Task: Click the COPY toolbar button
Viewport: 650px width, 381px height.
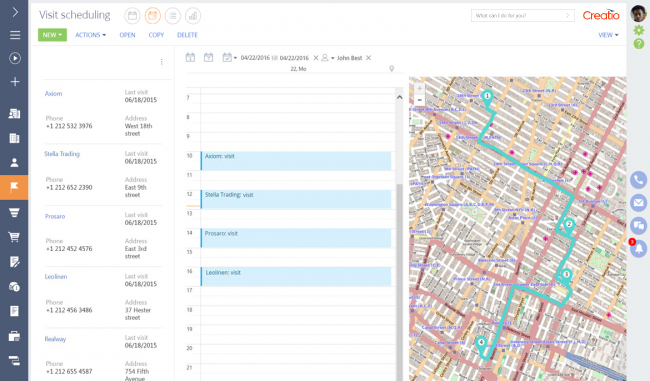Action: tap(156, 35)
